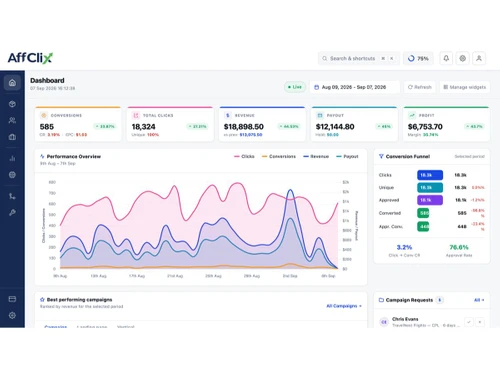Viewport: 500px width, 375px height.
Task: Click the conversions value 585
Action: [x=47, y=127]
